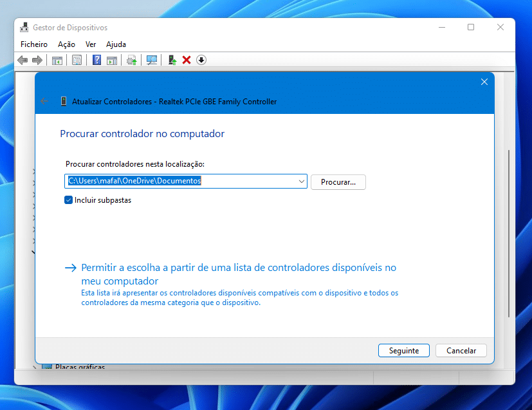532x410 pixels.
Task: Click the Seguinte button
Action: click(x=404, y=351)
